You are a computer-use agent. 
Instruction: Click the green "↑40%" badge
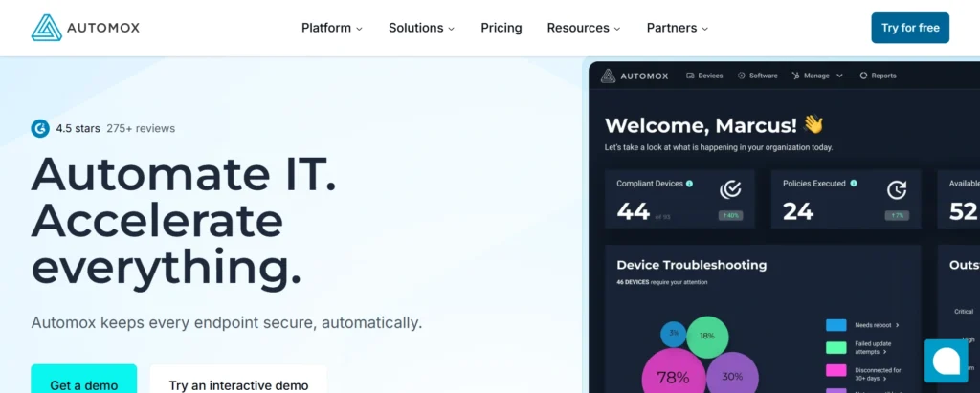click(x=730, y=215)
